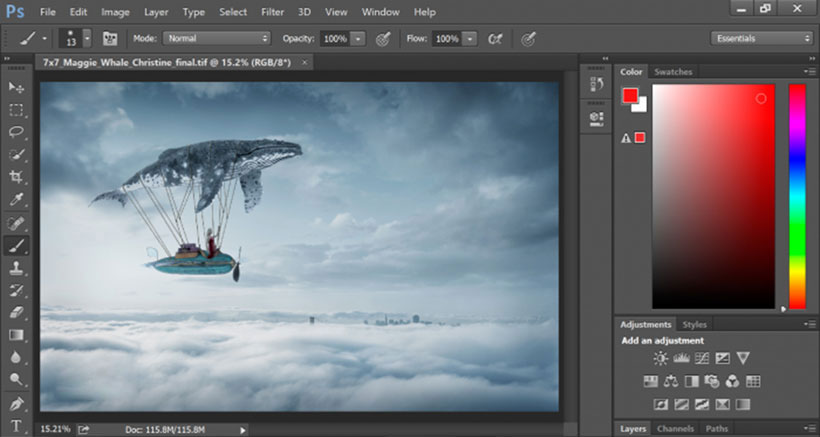Switch to the Swatches tab
820x437 pixels.
672,72
